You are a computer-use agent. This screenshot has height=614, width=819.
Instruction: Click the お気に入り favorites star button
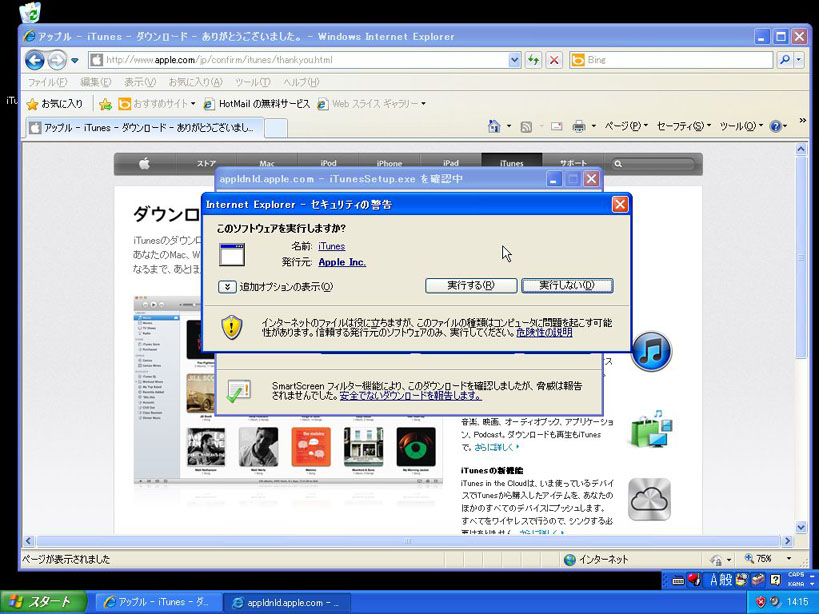[x=54, y=104]
